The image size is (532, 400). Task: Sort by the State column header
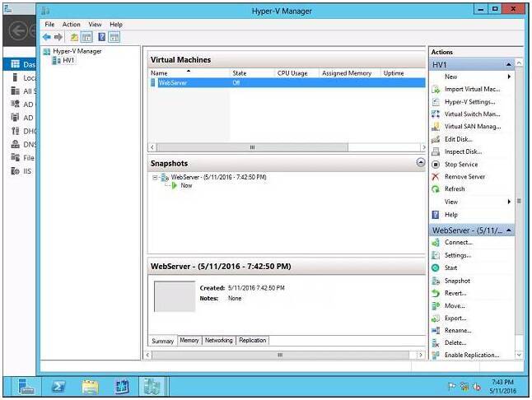(251, 73)
